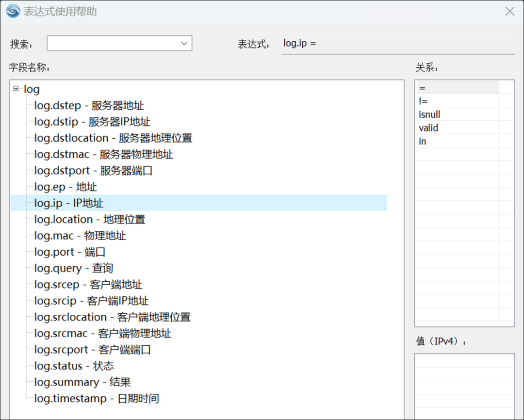Select log.dstport server port field

click(94, 171)
